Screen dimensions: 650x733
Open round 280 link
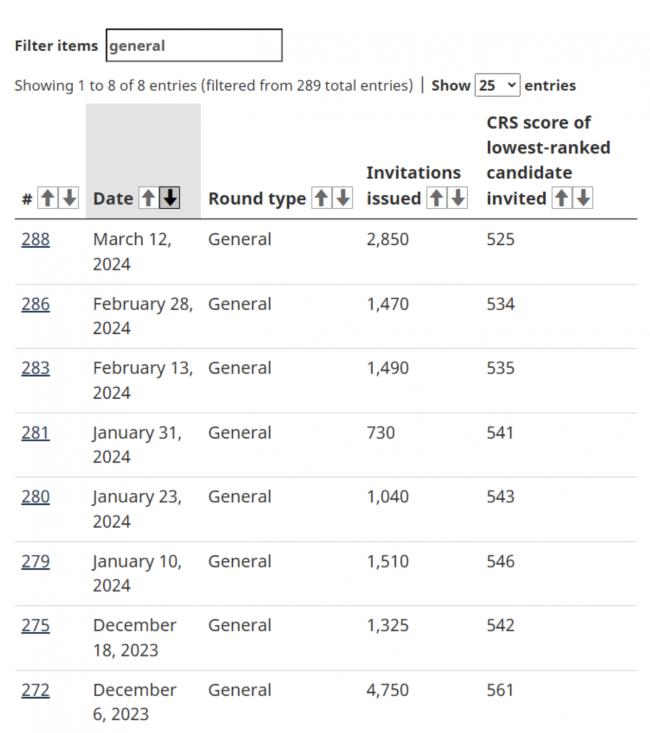[x=36, y=496]
